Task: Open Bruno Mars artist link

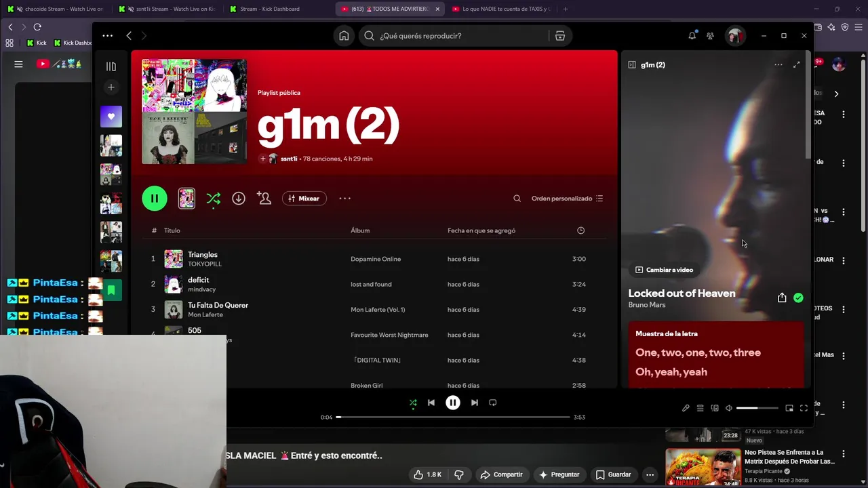Action: tap(647, 305)
